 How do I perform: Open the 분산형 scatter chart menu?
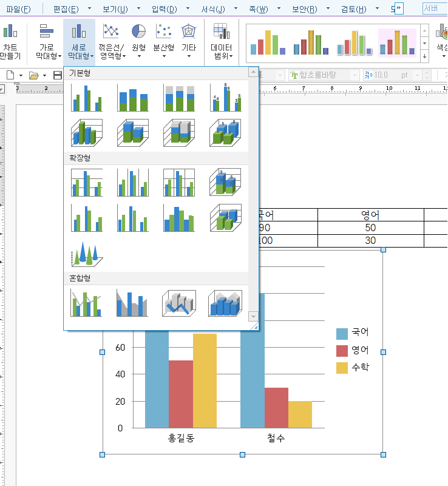coord(164,42)
